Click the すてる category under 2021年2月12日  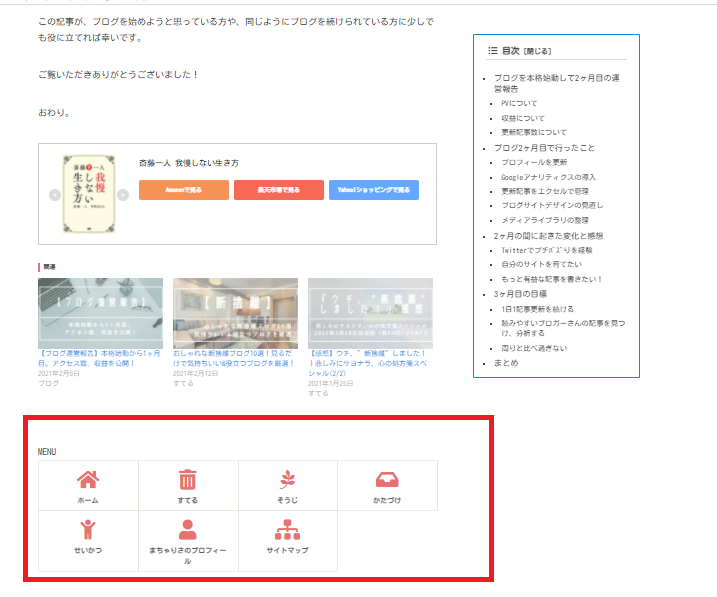(183, 384)
